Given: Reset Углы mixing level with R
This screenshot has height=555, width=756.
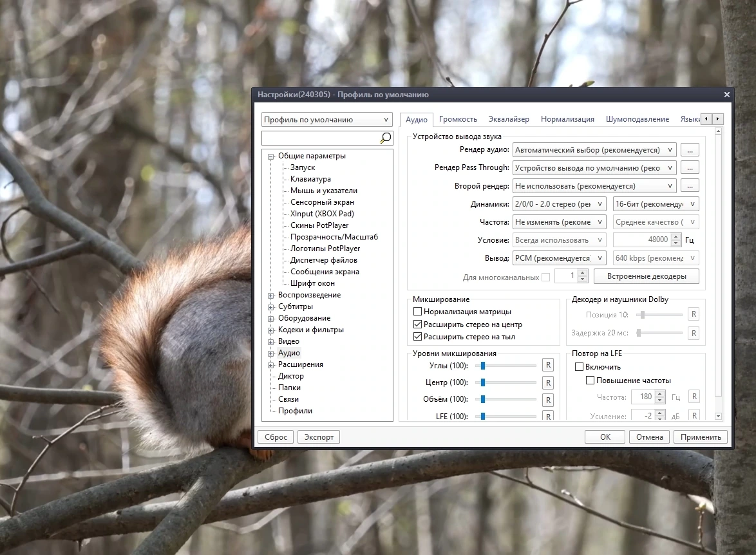Looking at the screenshot, I should click(x=548, y=365).
